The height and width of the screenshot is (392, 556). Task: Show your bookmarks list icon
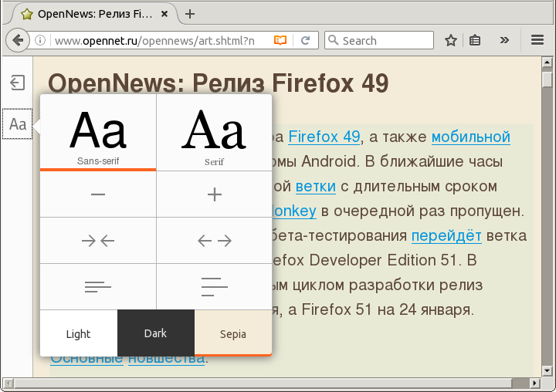pos(475,40)
